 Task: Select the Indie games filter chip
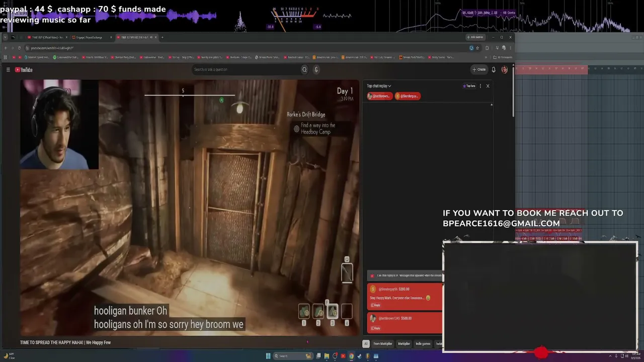[x=423, y=344]
